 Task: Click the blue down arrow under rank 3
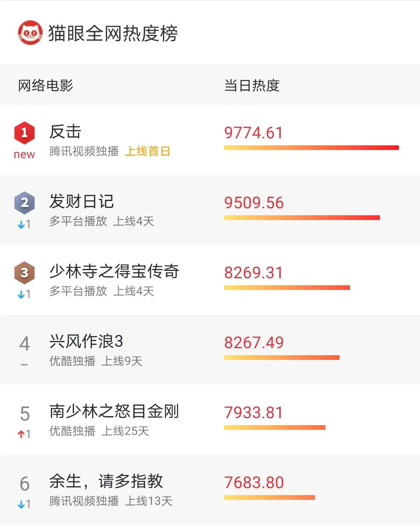click(21, 295)
